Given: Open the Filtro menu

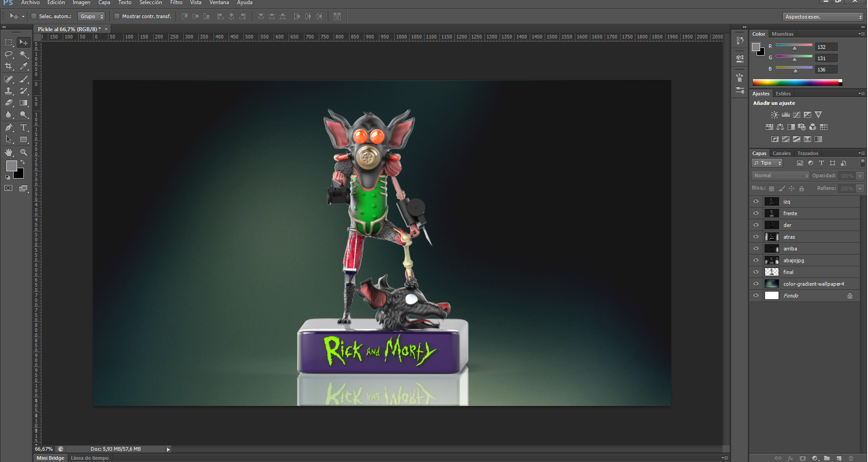Looking at the screenshot, I should 176,3.
